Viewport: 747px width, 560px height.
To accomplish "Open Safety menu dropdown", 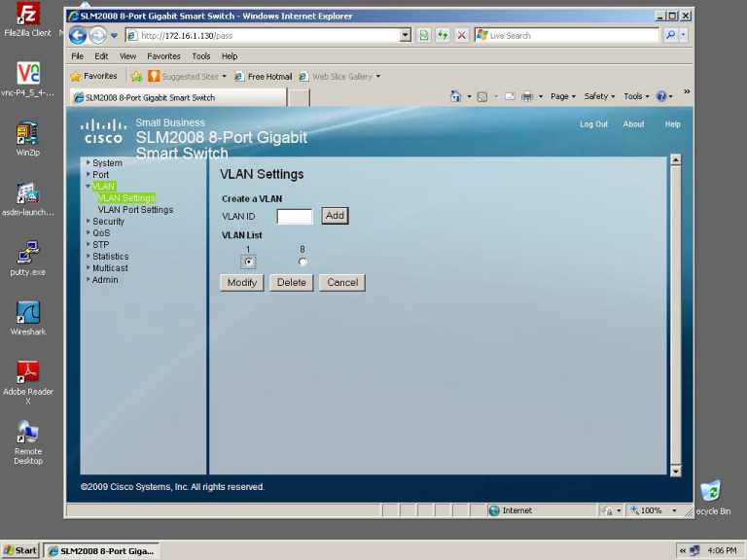I will 599,96.
